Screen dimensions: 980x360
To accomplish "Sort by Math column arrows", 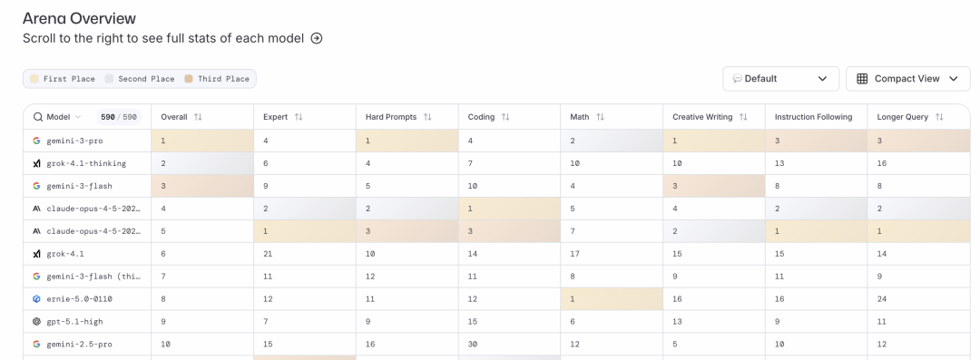I will coord(600,117).
